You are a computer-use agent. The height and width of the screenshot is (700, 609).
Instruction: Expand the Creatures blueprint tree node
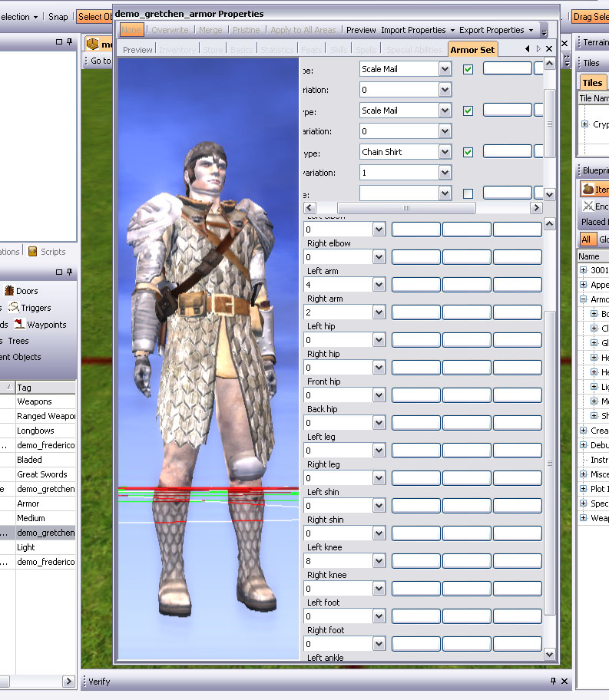(x=583, y=431)
